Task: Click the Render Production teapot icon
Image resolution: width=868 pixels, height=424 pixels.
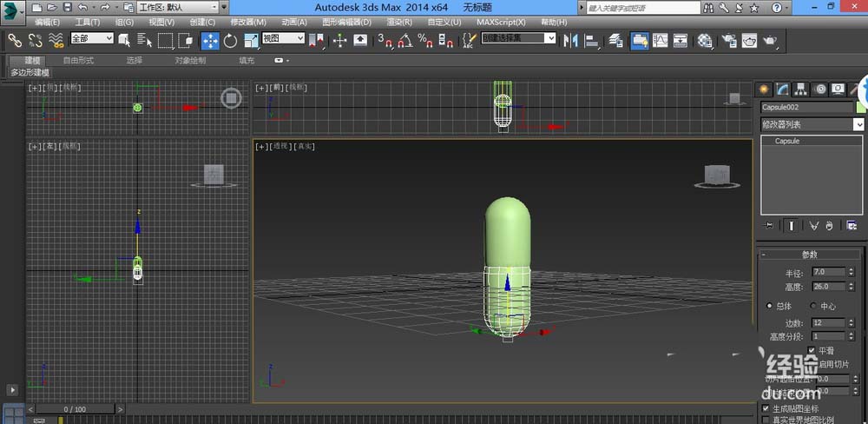Action: [x=770, y=41]
